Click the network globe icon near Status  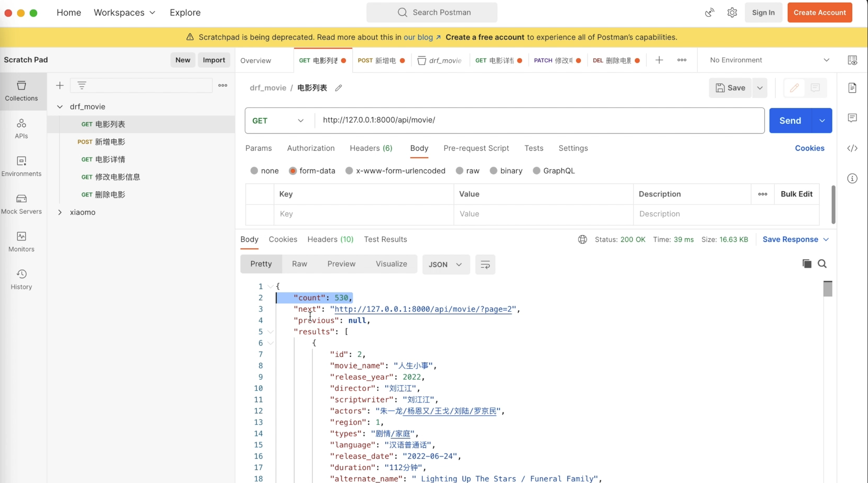click(582, 239)
